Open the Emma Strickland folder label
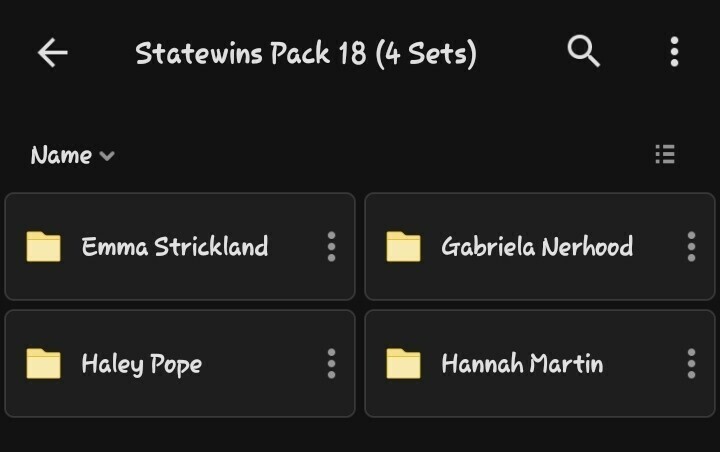Viewport: 720px width, 452px height. (x=175, y=247)
